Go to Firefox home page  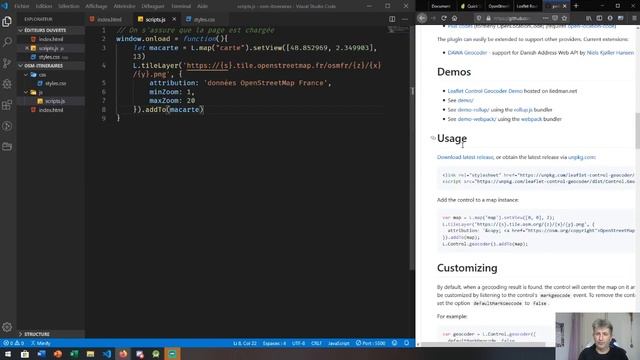[x=454, y=18]
